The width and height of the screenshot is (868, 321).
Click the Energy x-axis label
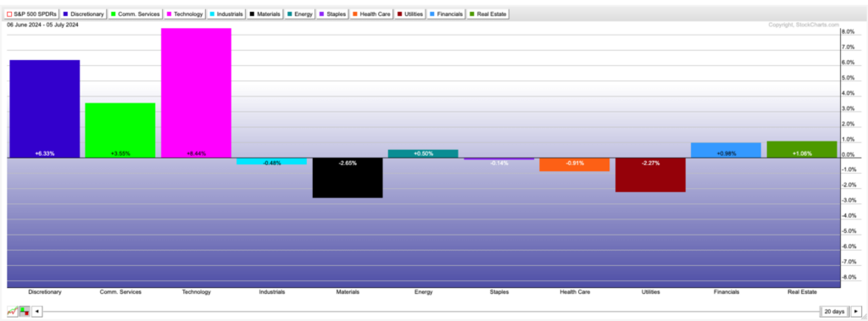click(423, 292)
